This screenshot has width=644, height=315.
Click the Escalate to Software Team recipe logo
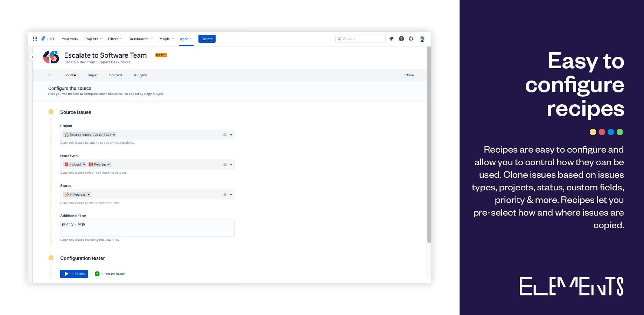click(51, 57)
